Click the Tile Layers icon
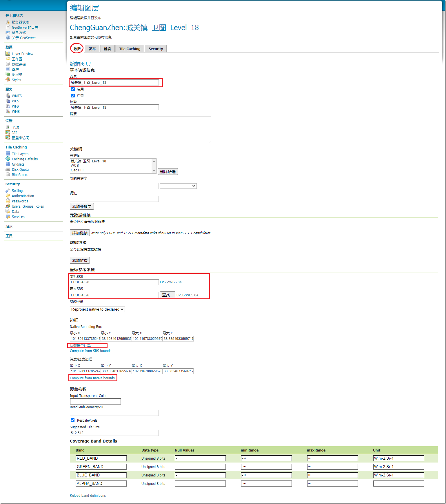Image resolution: width=446 pixels, height=504 pixels. point(8,154)
